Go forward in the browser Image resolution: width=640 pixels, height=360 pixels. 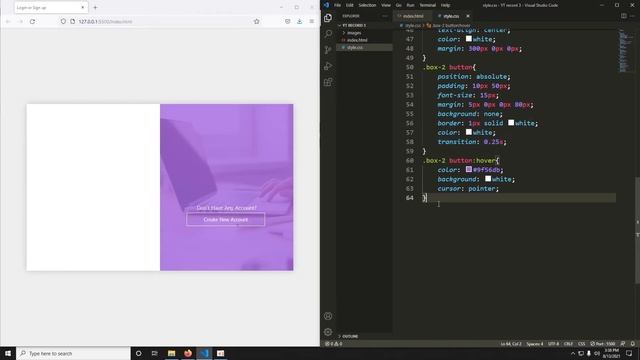tap(20, 21)
